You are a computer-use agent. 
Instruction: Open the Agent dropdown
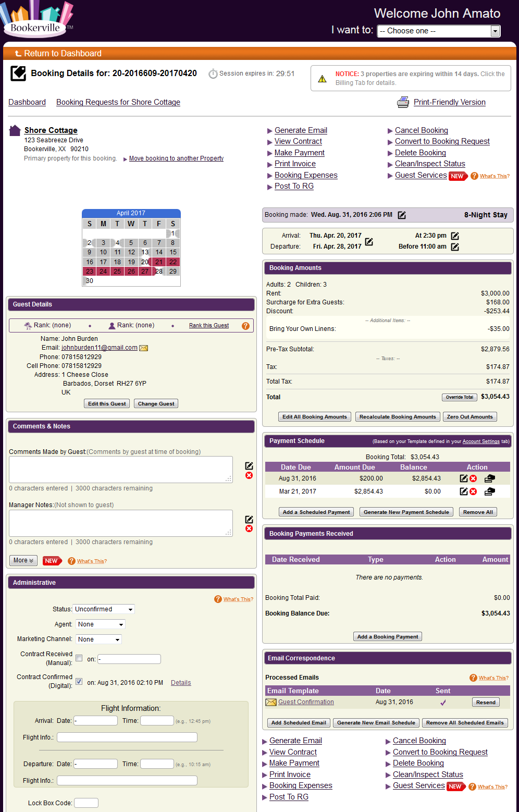[x=101, y=624]
